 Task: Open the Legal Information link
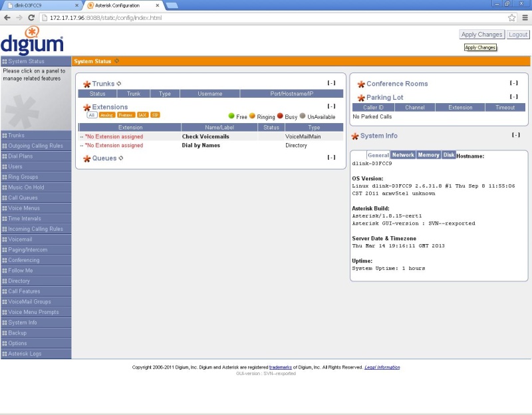click(382, 368)
